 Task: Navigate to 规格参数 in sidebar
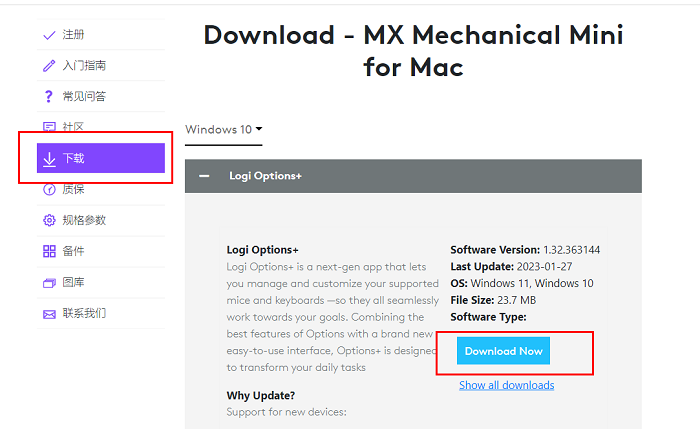tap(84, 220)
